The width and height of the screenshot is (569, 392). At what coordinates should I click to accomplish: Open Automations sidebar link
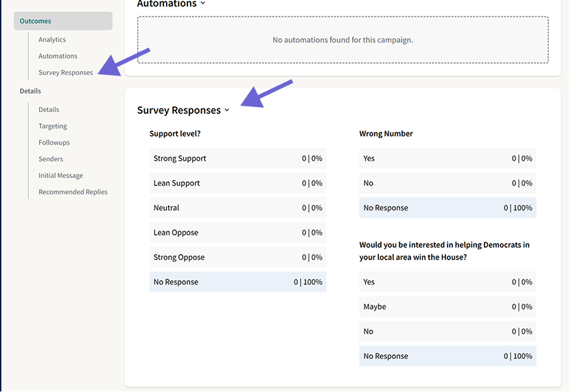[x=58, y=56]
